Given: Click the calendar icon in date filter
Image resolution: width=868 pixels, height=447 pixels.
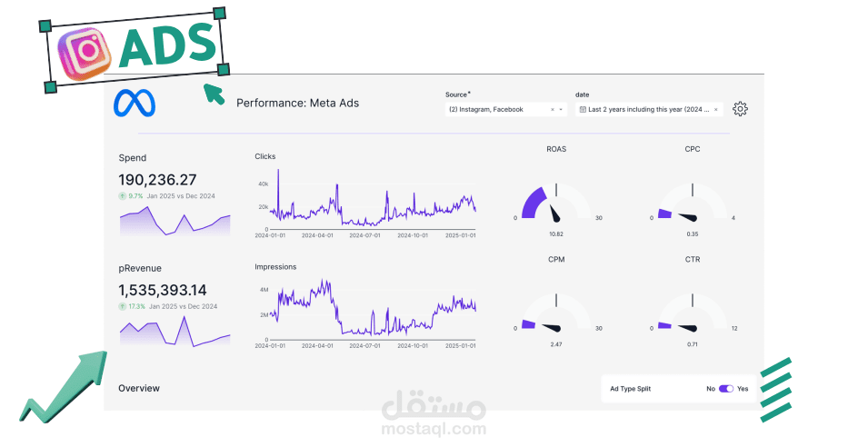Looking at the screenshot, I should point(583,110).
